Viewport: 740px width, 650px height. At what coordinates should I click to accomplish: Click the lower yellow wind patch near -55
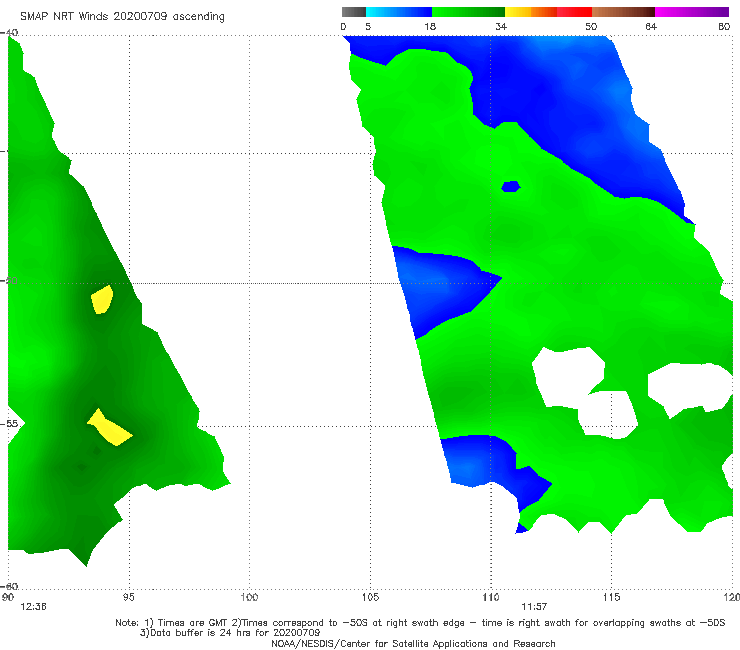tap(109, 428)
